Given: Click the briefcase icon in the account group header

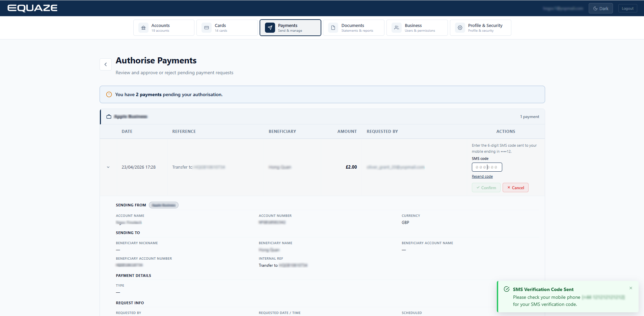Looking at the screenshot, I should [109, 117].
